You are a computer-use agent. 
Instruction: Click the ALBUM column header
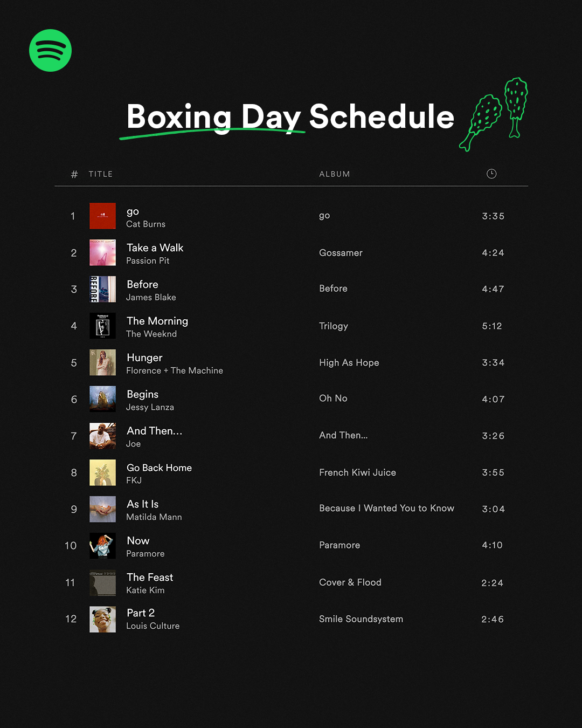[x=335, y=174]
